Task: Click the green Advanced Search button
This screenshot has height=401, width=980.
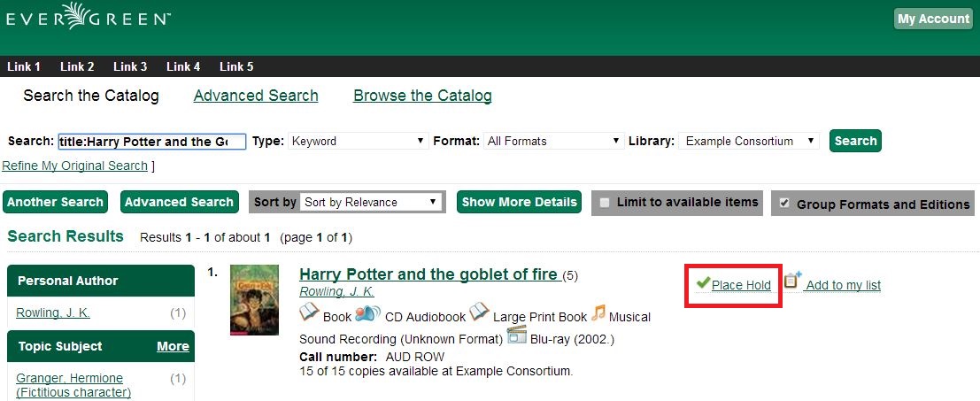Action: tap(180, 202)
